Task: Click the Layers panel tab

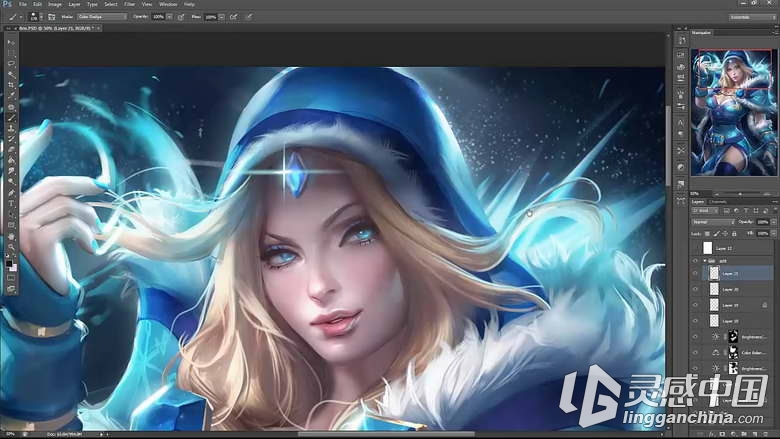Action: click(698, 201)
